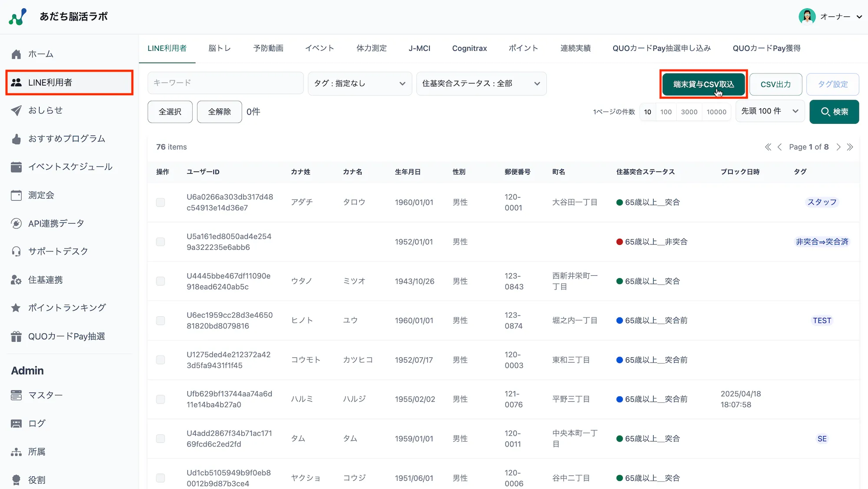868x489 pixels.
Task: Open the タグ:指定なし dropdown
Action: tap(359, 83)
